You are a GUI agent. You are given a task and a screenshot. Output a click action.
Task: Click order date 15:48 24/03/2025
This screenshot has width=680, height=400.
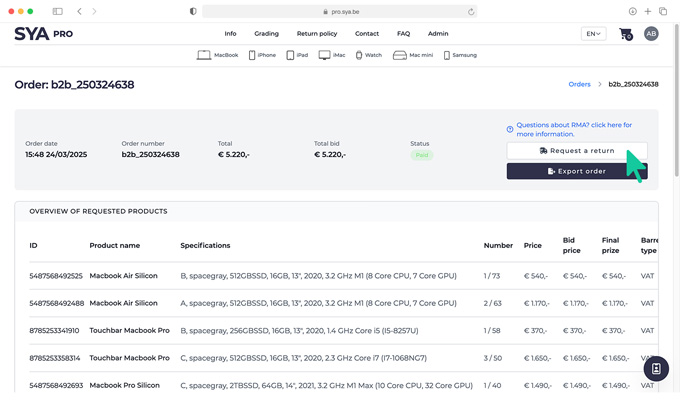coord(56,154)
